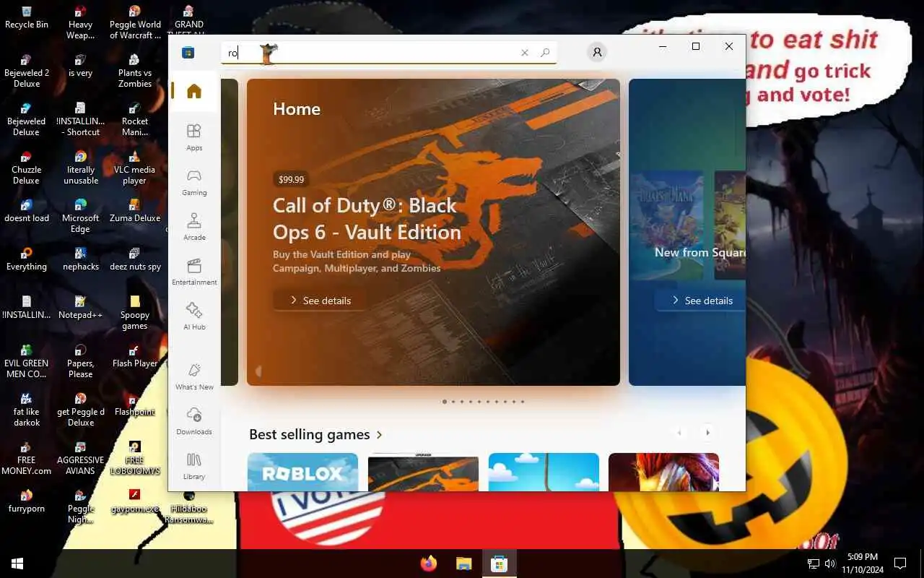The width and height of the screenshot is (924, 578).
Task: Open the AI Hub section
Action: point(193,316)
